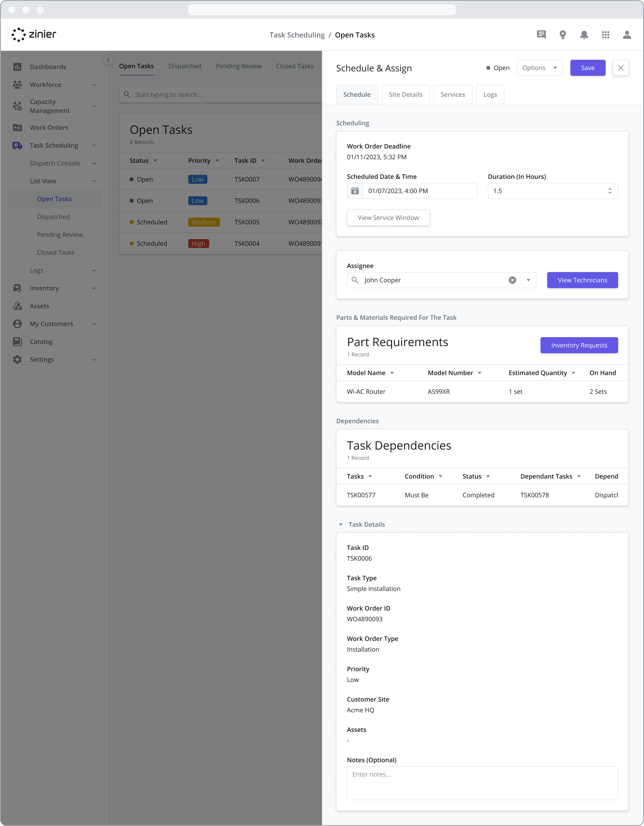This screenshot has height=826, width=644.
Task: Open the apps grid icon
Action: tap(605, 35)
